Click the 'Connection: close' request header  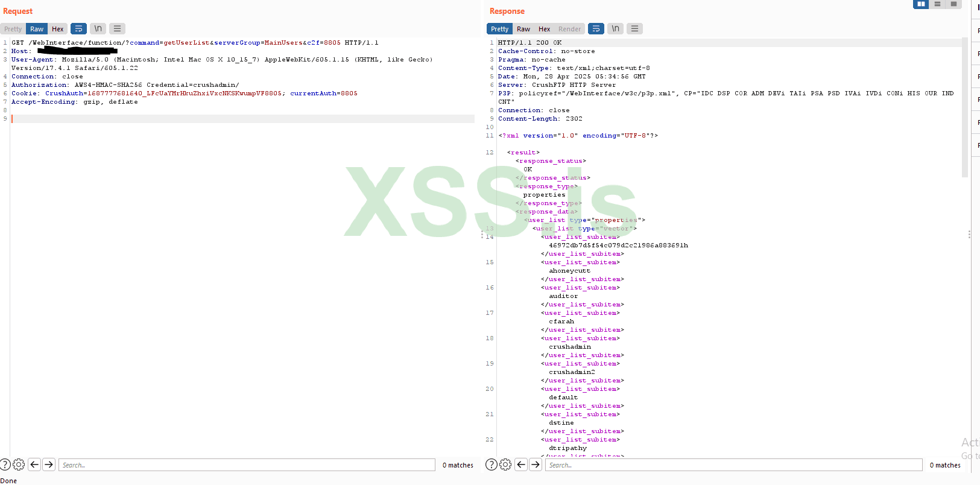click(47, 77)
